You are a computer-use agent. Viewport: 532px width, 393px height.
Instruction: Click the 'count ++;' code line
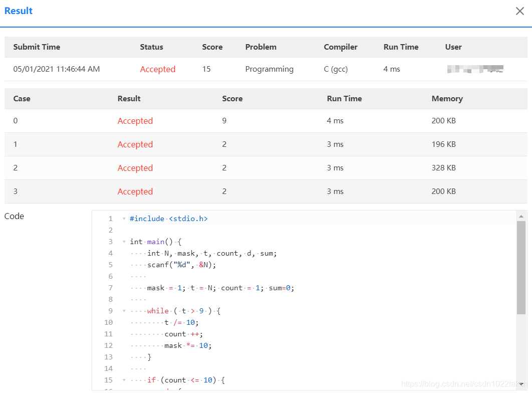[183, 334]
